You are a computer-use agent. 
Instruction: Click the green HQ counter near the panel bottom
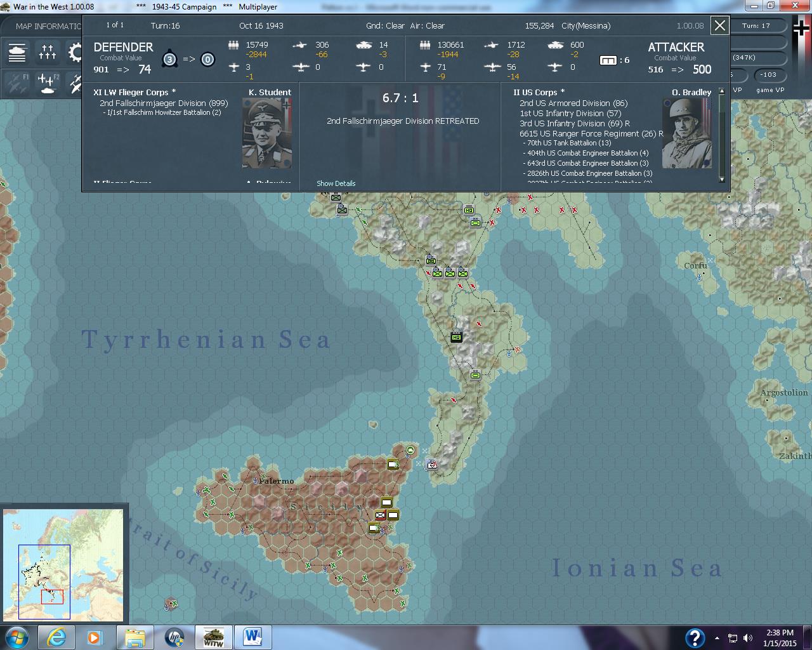point(469,210)
